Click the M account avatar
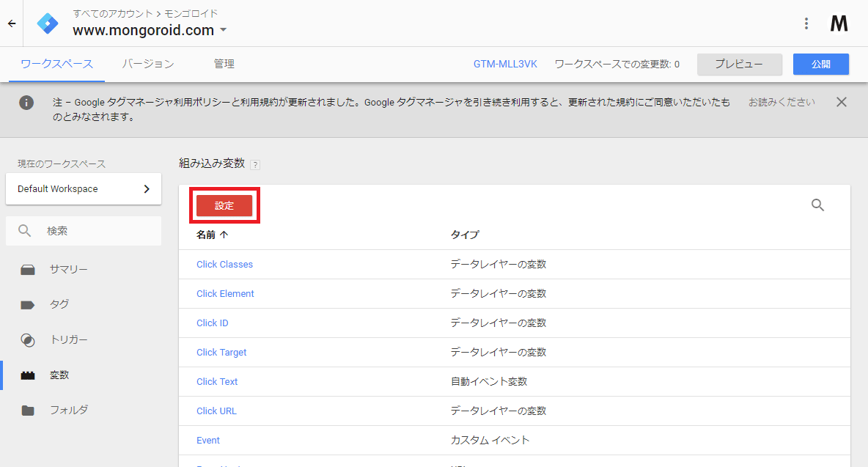The width and height of the screenshot is (868, 467). (x=839, y=23)
